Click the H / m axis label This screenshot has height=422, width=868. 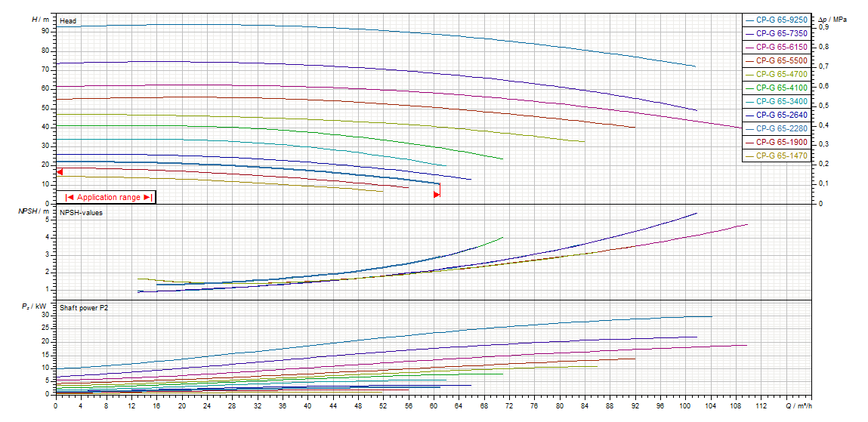click(40, 18)
